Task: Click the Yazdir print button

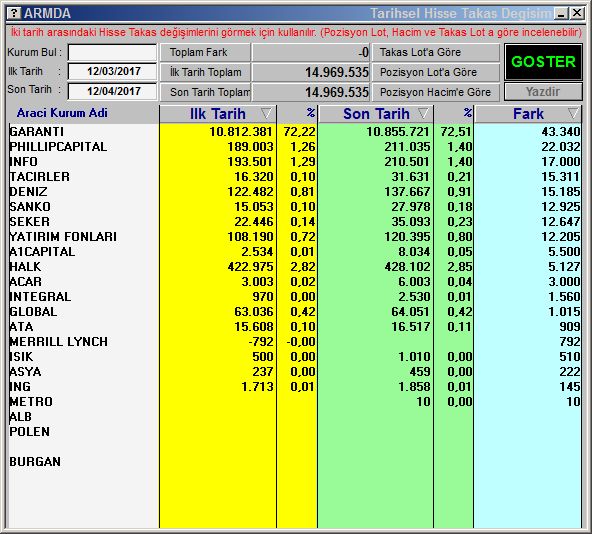Action: click(543, 92)
